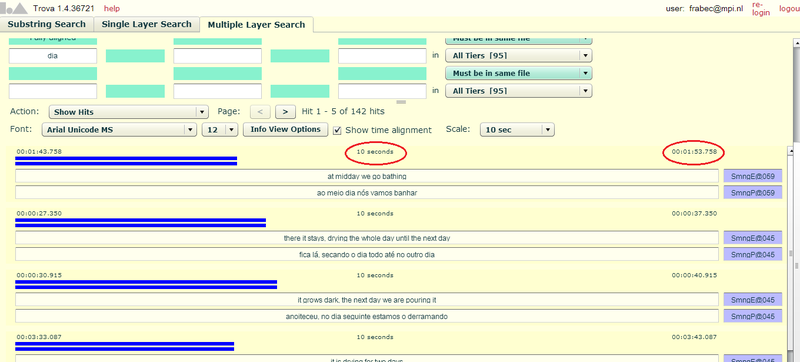Toggle the Show time alignment checkbox
The image size is (800, 362).
[337, 131]
